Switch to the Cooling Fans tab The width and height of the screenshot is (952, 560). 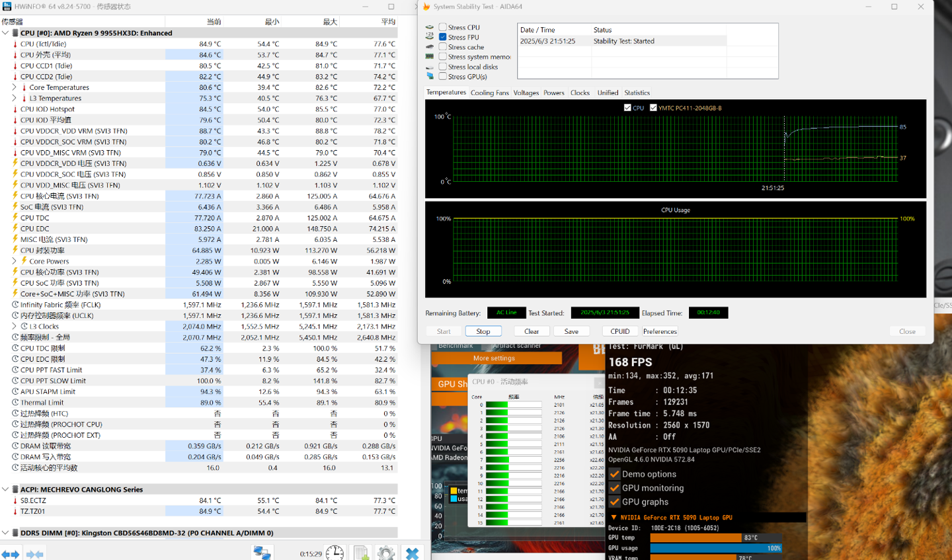[x=489, y=93]
